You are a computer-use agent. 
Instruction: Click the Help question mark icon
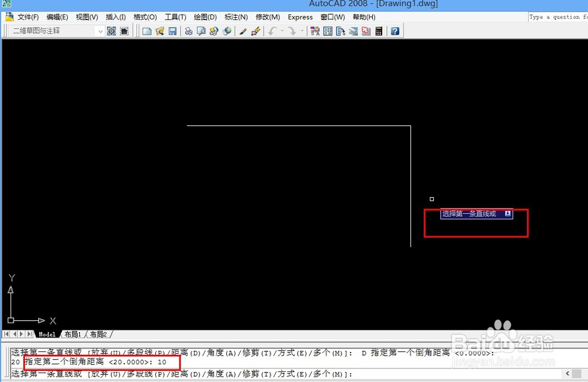395,31
